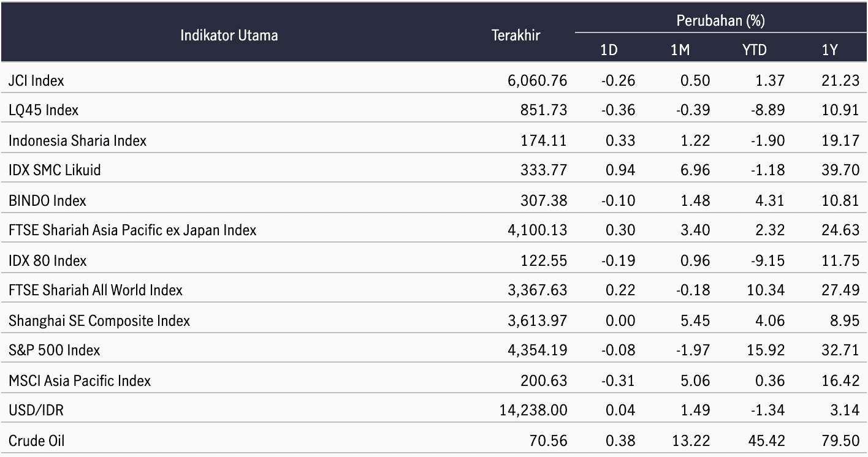Select BINDO Index YTD change 4.31
Image resolution: width=868 pixels, height=457 pixels.
click(x=769, y=200)
